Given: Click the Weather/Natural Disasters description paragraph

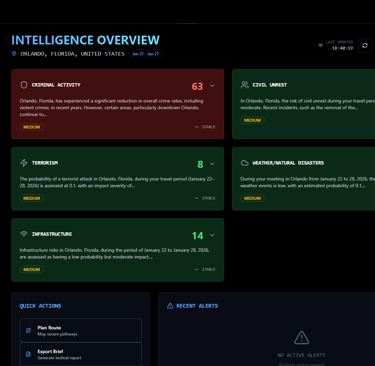Looking at the screenshot, I should [x=308, y=182].
